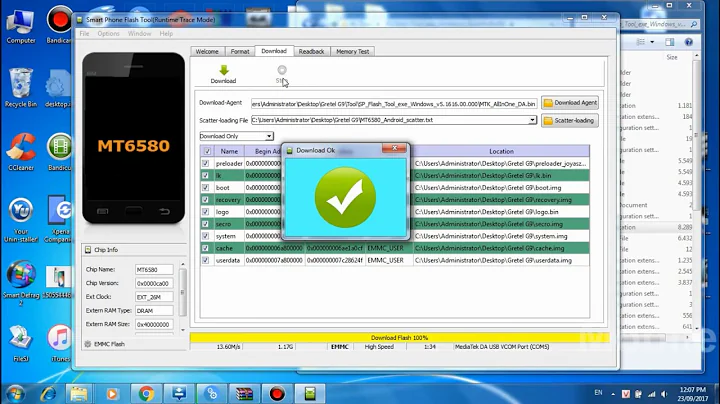
Task: Click the EMMC Flash gear icon
Action: pos(88,344)
